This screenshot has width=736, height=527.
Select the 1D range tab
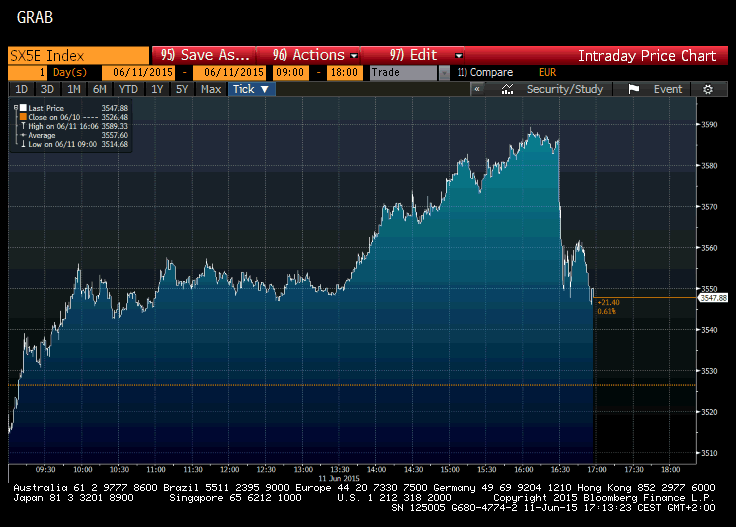point(22,89)
